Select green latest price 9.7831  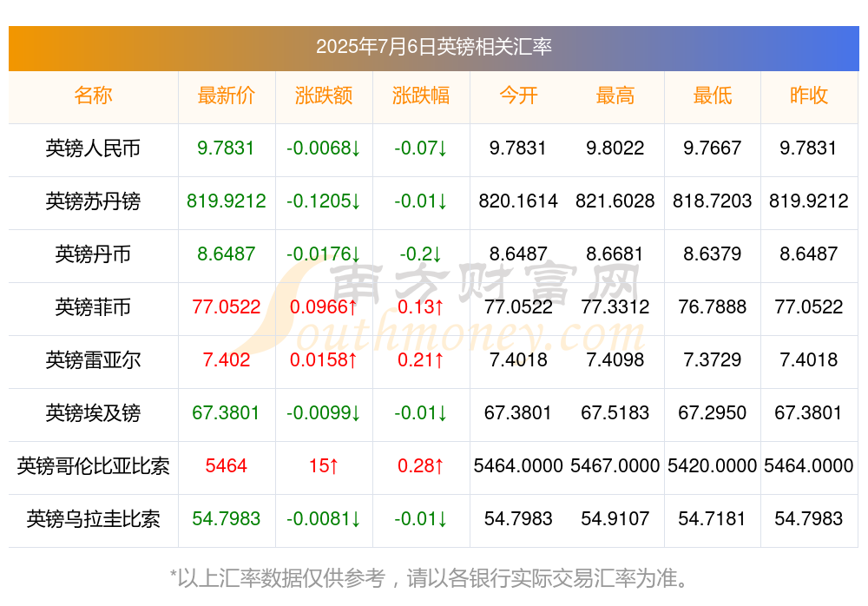(x=226, y=148)
